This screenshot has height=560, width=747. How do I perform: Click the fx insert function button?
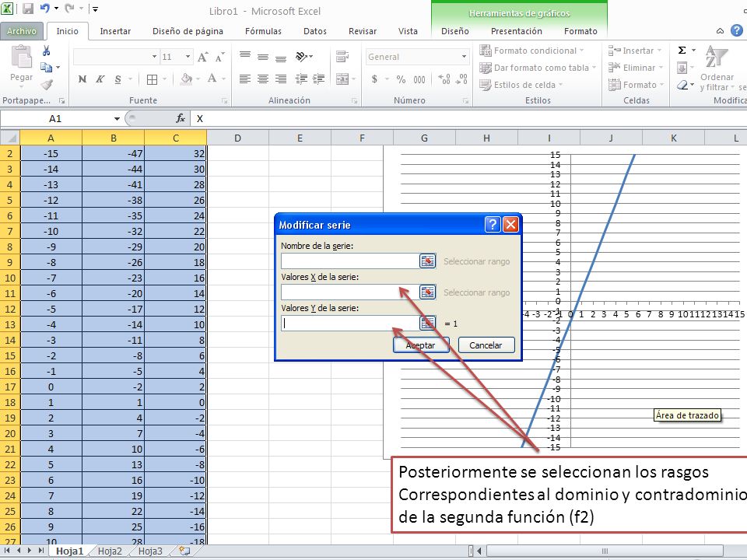tap(181, 118)
